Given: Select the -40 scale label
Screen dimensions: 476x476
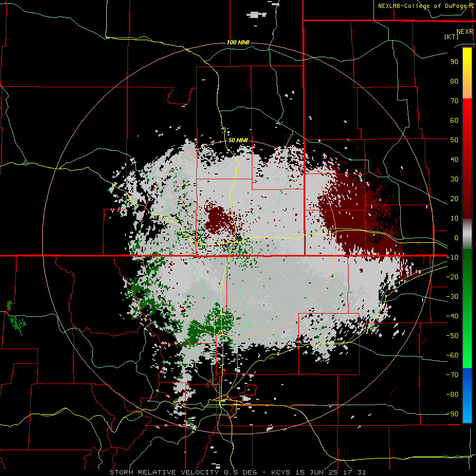Looking at the screenshot, I should (452, 316).
